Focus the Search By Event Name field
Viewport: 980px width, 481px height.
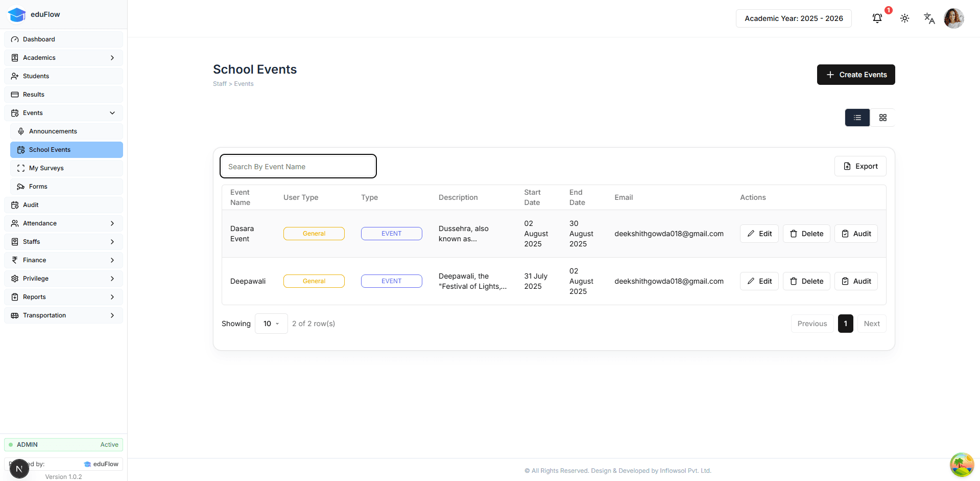298,167
